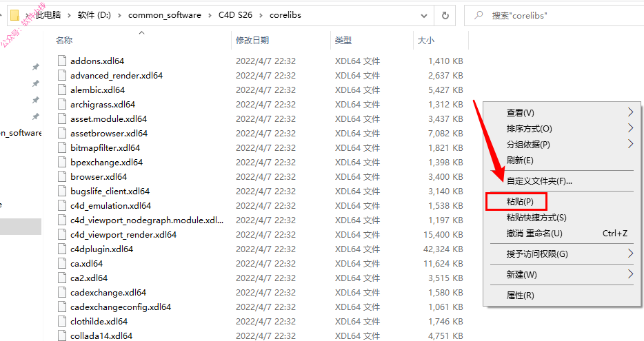Open 属性(R) from the context menu
The height and width of the screenshot is (341, 644).
click(521, 295)
